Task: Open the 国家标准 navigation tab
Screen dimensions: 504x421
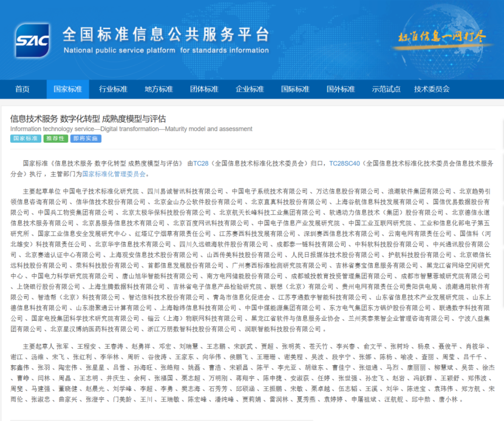Action: [x=68, y=89]
